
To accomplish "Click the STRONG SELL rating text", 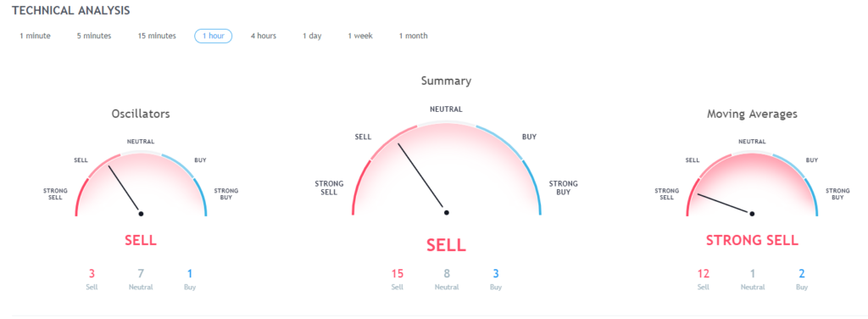I will pos(752,240).
